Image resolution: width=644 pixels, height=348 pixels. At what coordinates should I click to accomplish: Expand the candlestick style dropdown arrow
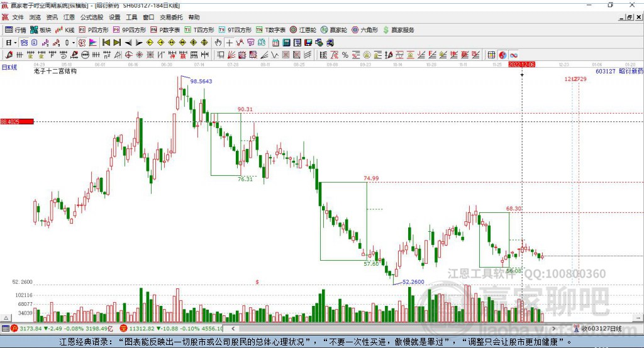(x=74, y=43)
